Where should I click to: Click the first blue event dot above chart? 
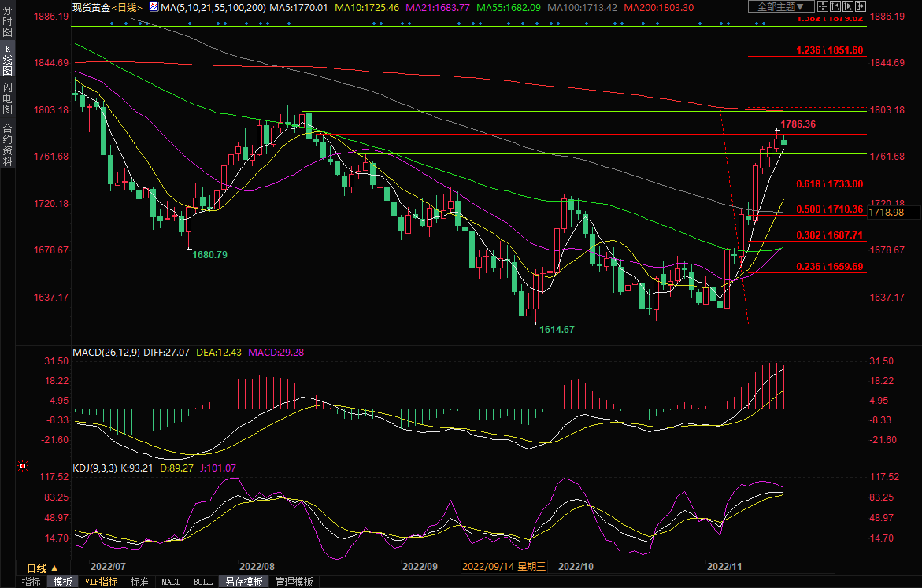(x=112, y=23)
